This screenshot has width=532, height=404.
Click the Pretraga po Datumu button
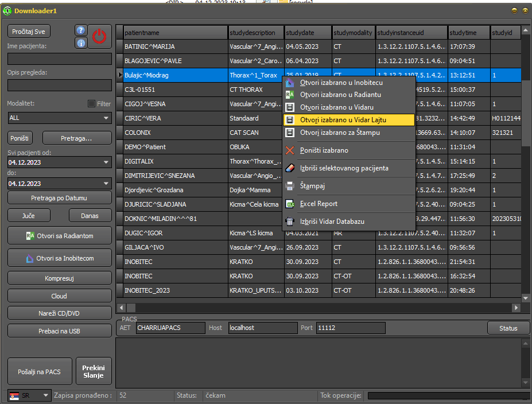click(60, 198)
